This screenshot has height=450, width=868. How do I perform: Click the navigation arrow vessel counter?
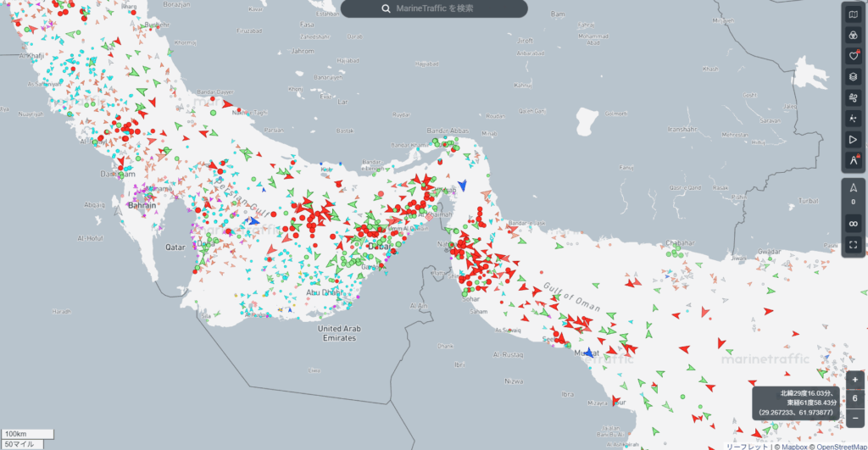tap(853, 195)
